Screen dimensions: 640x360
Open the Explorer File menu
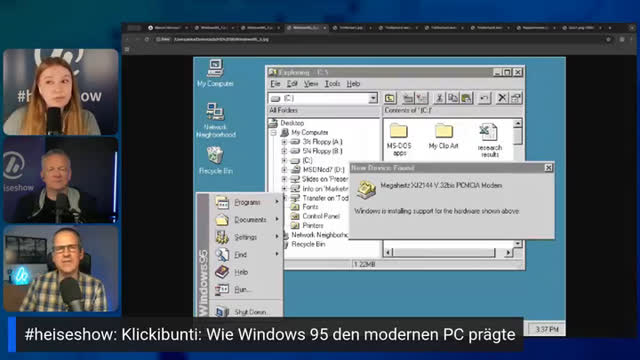click(x=276, y=84)
